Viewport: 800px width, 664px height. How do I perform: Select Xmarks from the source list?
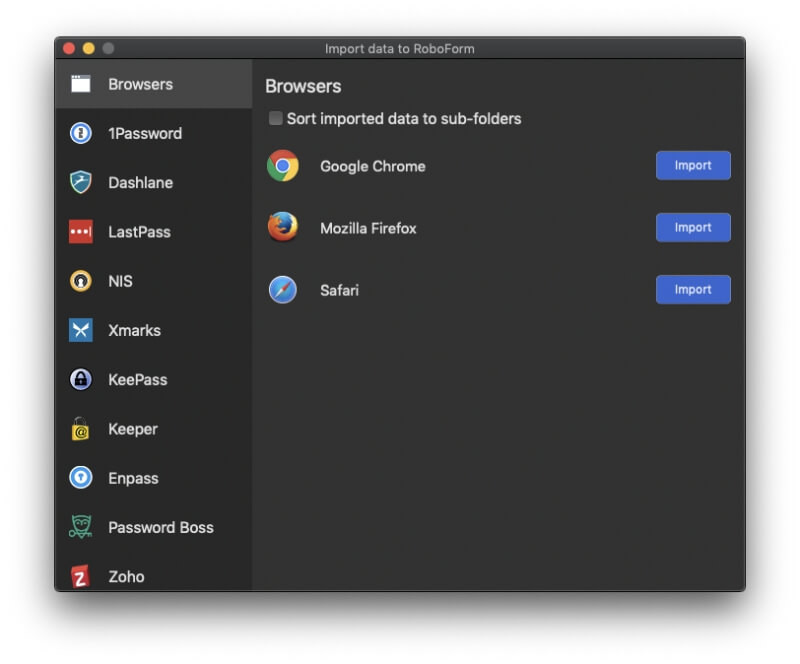(154, 330)
